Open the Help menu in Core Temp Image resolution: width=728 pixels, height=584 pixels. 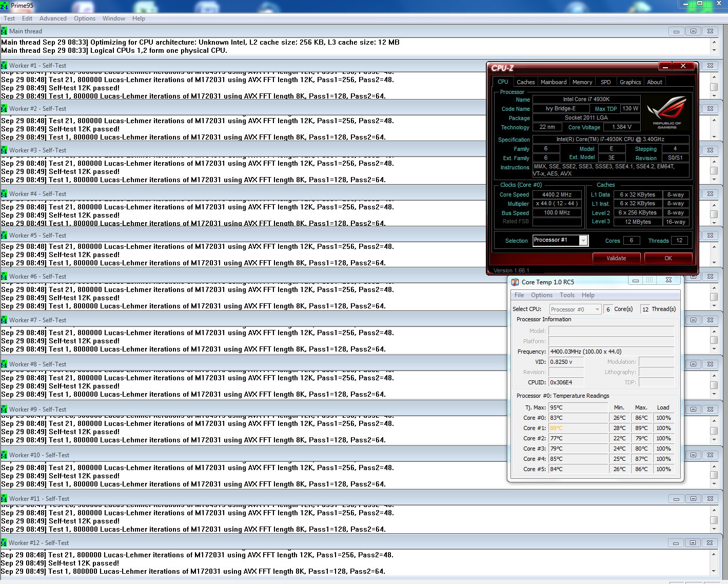coord(588,295)
